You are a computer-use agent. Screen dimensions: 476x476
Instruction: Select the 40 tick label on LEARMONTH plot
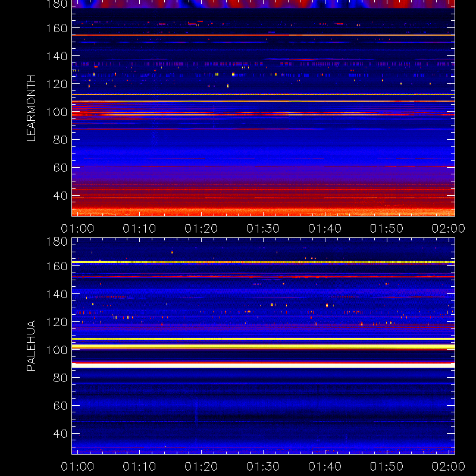(x=60, y=196)
